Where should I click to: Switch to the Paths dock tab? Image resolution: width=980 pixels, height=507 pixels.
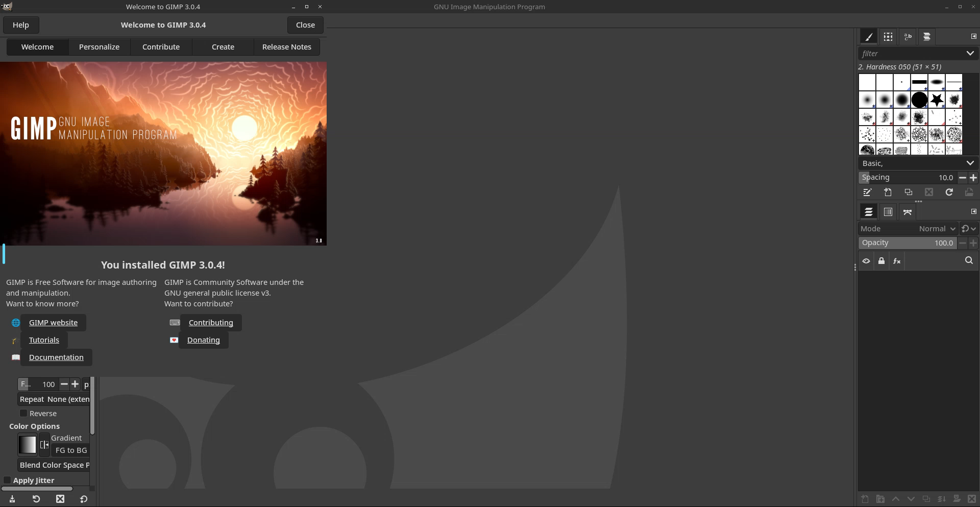pos(908,212)
